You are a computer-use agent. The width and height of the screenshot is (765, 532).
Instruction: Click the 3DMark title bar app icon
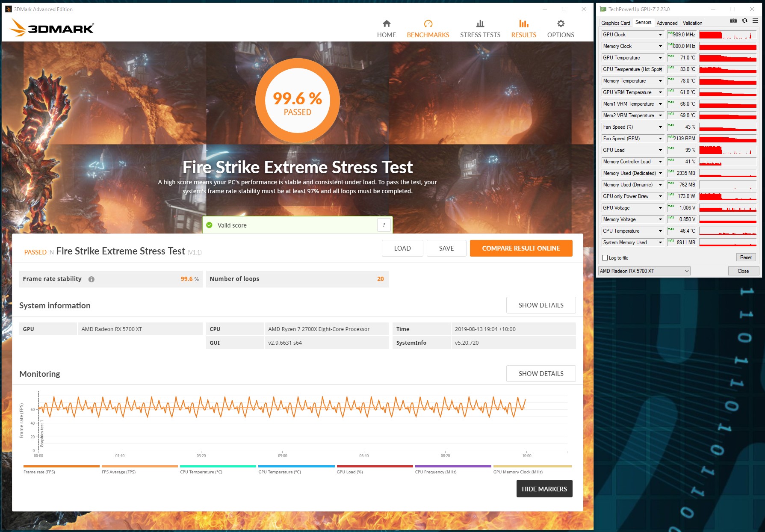click(x=9, y=9)
